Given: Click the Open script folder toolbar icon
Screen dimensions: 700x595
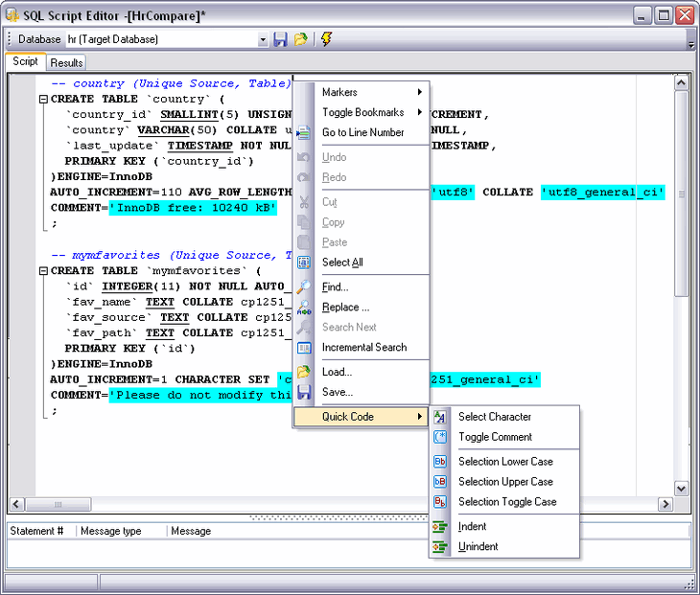Looking at the screenshot, I should [x=300, y=39].
